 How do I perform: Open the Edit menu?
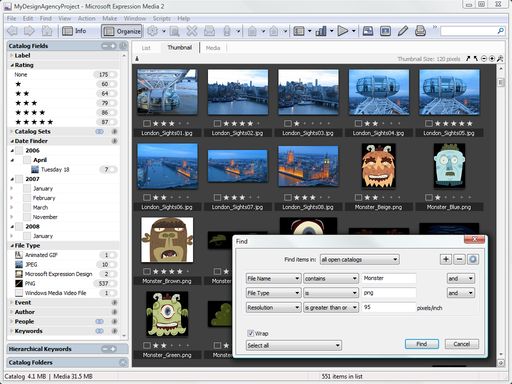point(28,18)
